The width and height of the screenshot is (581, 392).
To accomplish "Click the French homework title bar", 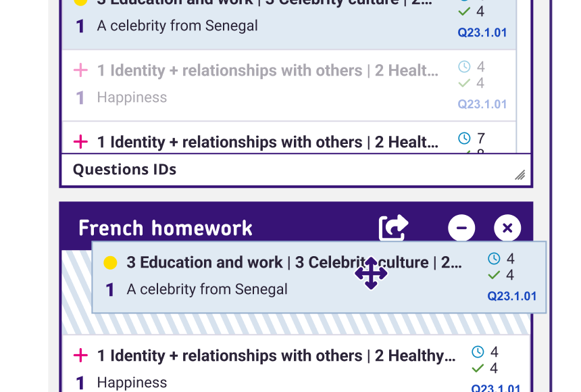I will [x=166, y=228].
